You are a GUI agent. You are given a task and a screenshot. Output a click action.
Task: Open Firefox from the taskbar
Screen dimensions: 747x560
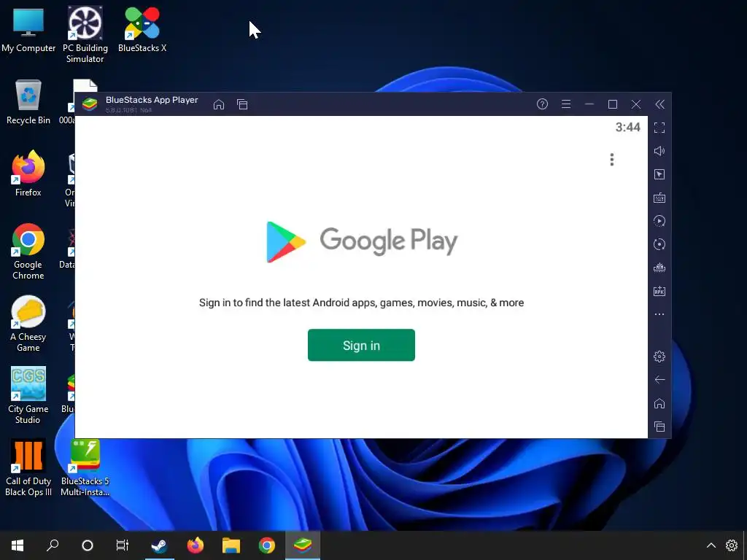[195, 545]
